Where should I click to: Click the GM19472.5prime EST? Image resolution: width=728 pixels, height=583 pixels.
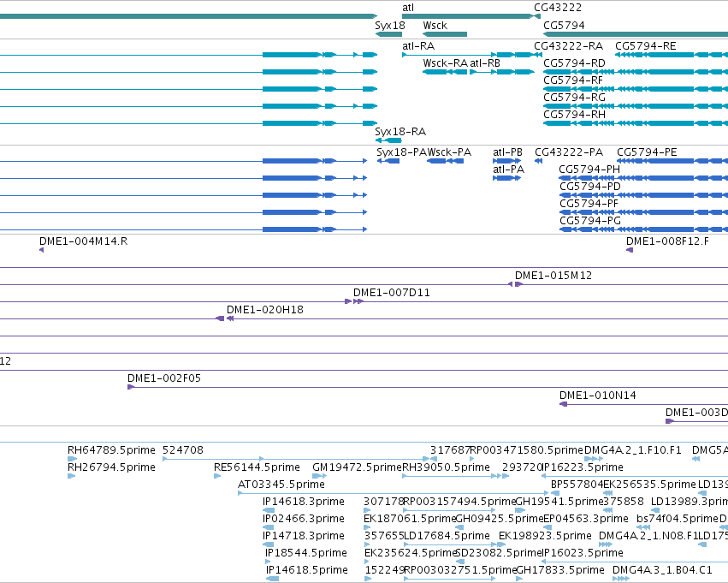pos(319,476)
